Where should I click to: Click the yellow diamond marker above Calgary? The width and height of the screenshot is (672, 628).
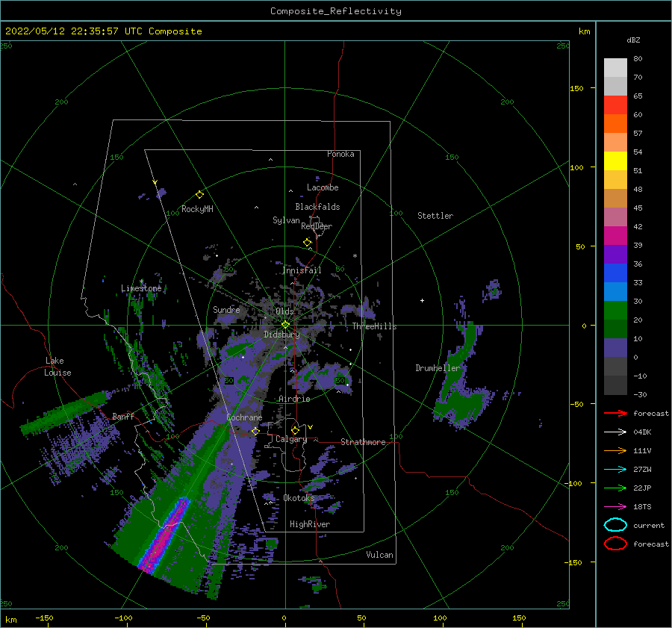tap(295, 430)
